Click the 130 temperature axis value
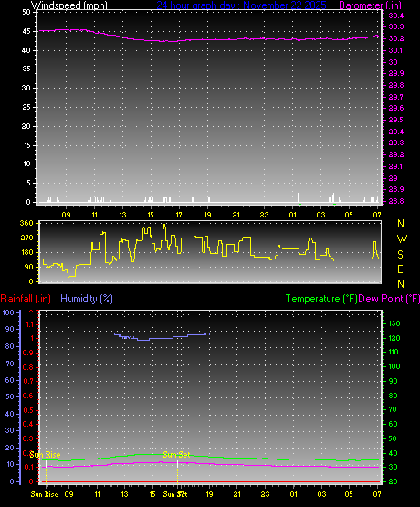The image size is (420, 507). coord(394,323)
